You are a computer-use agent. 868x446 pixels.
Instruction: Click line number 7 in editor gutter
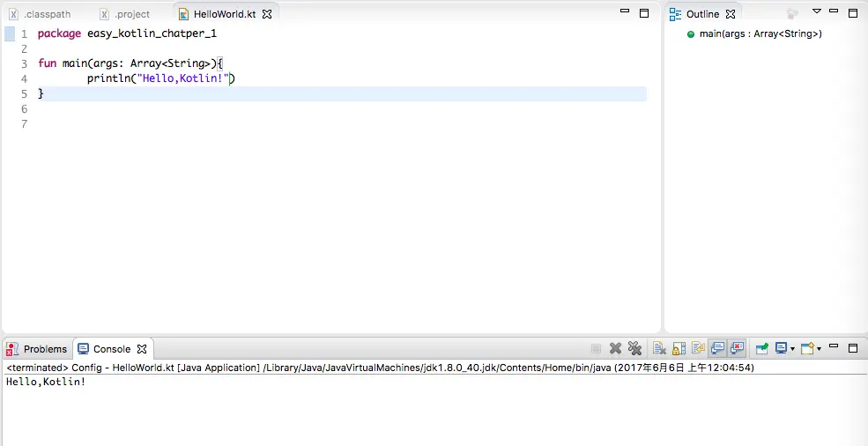[24, 124]
